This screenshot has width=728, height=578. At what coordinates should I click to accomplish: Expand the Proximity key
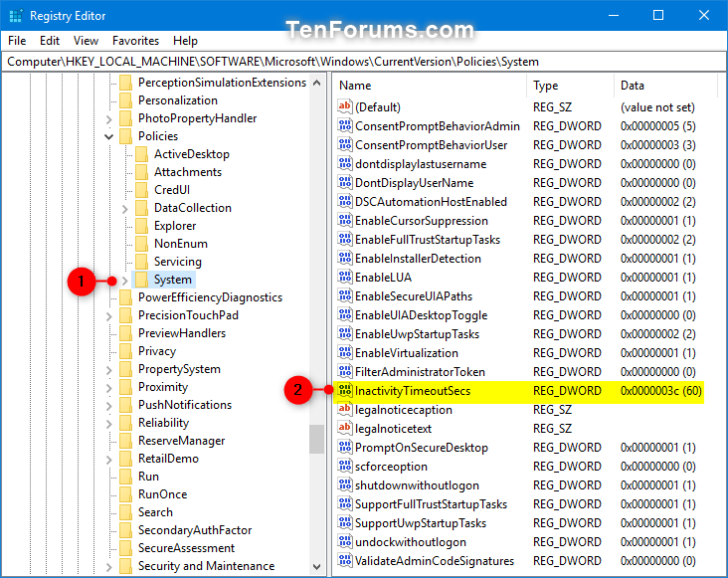(109, 388)
